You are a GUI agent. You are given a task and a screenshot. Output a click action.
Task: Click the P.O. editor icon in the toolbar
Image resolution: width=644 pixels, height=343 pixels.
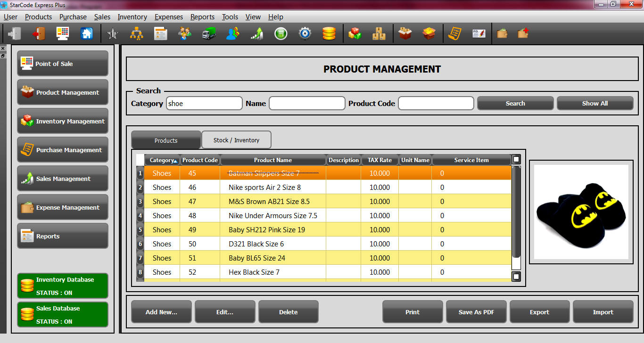point(479,33)
